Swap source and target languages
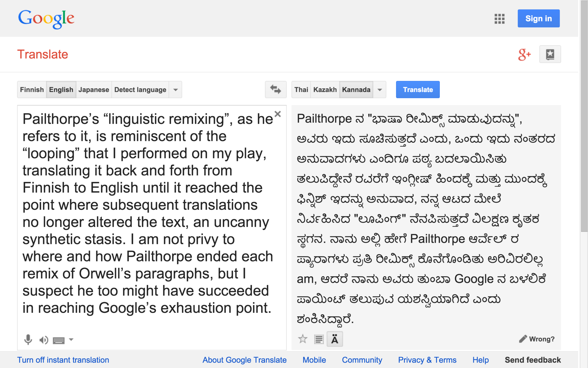 pos(275,90)
